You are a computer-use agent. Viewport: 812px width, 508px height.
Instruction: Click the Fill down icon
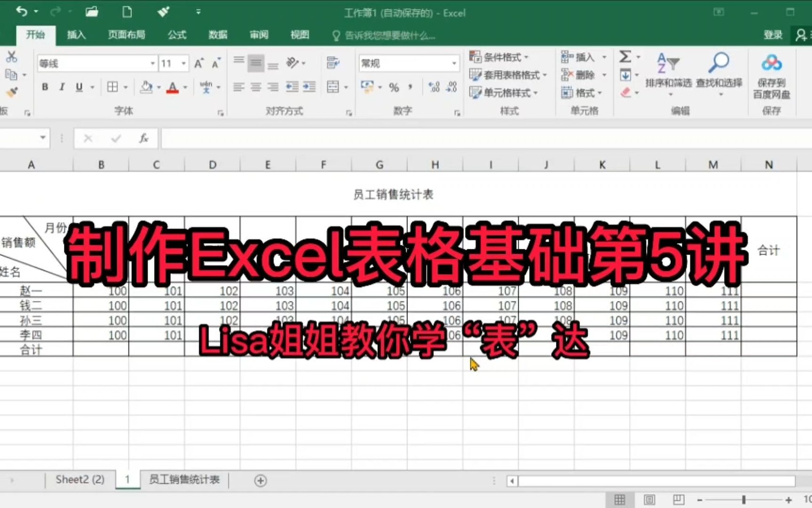[x=625, y=75]
